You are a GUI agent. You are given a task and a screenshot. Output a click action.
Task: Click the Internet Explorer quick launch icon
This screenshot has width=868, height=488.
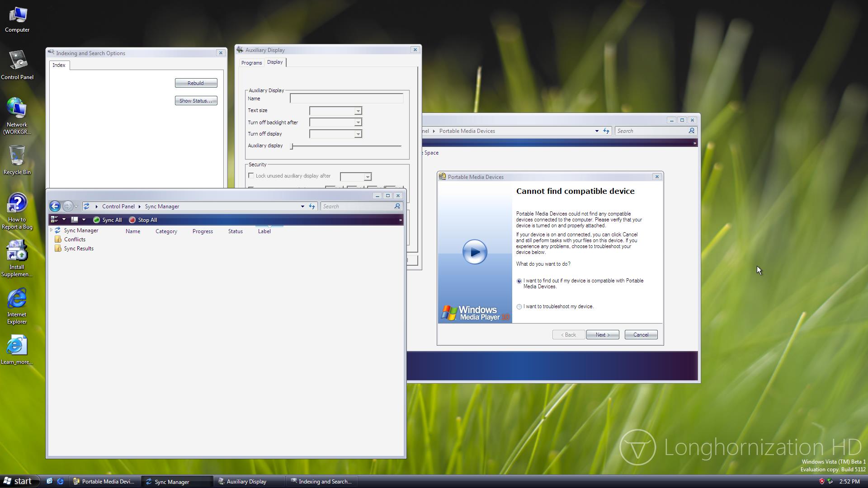[60, 482]
